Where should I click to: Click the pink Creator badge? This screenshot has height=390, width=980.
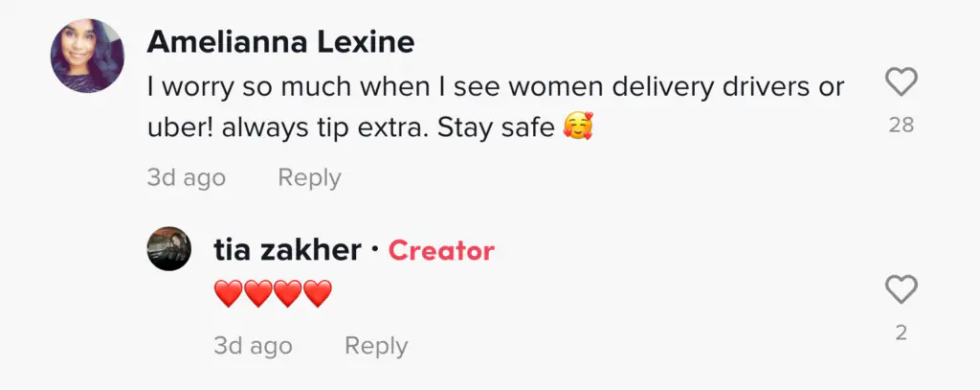[441, 251]
